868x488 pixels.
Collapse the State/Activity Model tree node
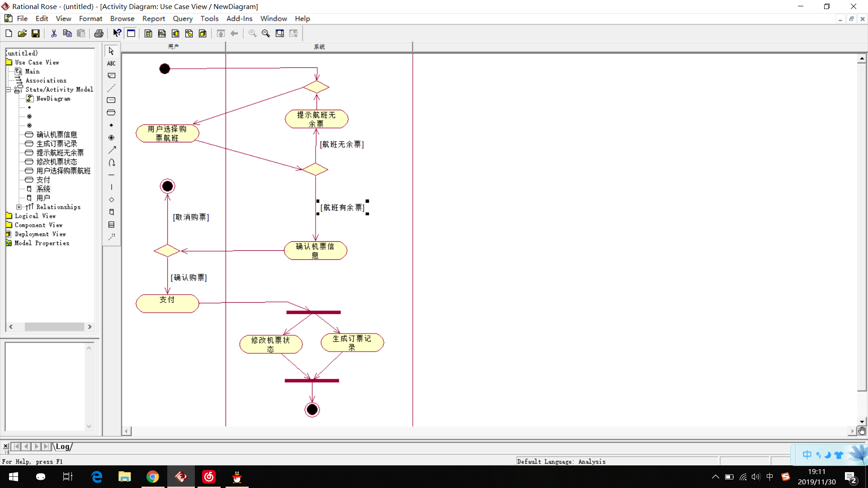8,89
